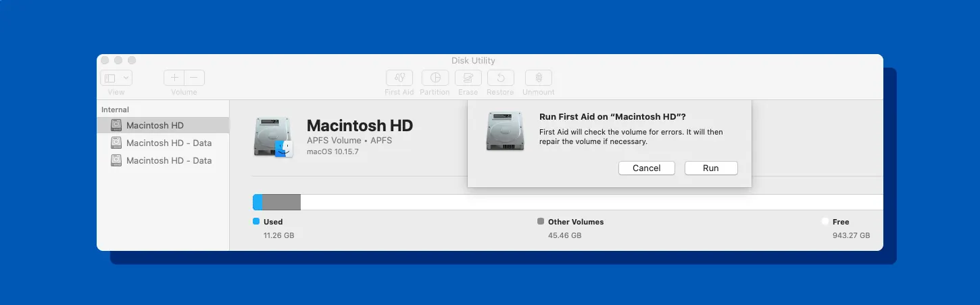Remove volume with minus button
980x305 pixels.
click(195, 78)
